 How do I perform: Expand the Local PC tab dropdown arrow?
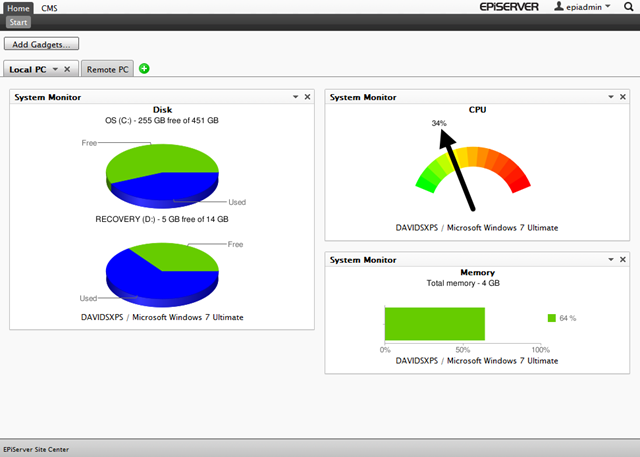click(55, 69)
